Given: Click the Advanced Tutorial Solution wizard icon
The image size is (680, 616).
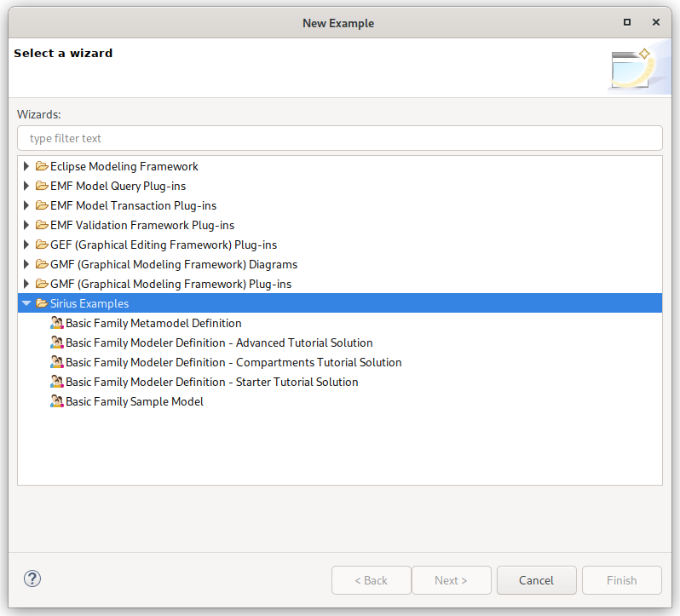Looking at the screenshot, I should point(57,342).
